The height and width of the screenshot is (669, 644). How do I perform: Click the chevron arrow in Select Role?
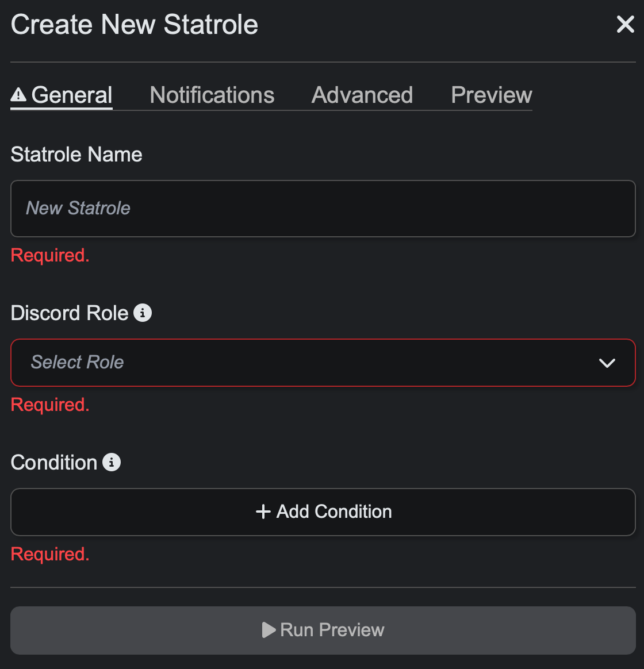click(607, 363)
